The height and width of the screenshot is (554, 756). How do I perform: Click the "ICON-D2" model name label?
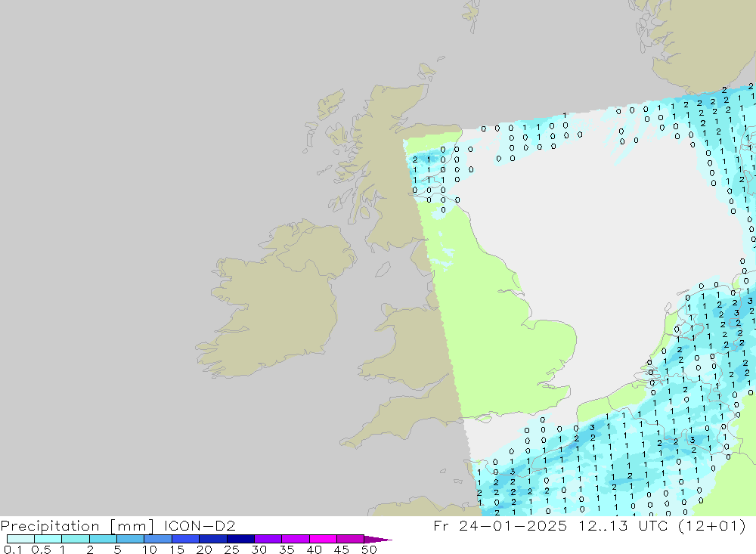(200, 525)
